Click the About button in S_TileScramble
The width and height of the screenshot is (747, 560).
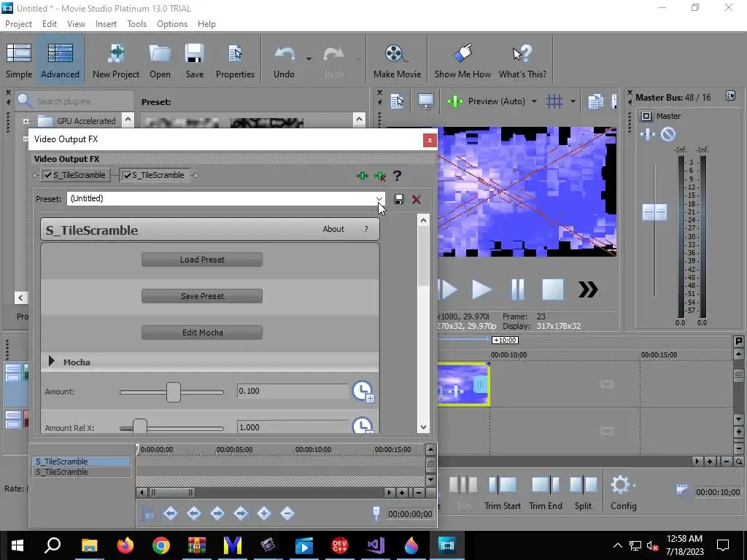[x=333, y=229]
